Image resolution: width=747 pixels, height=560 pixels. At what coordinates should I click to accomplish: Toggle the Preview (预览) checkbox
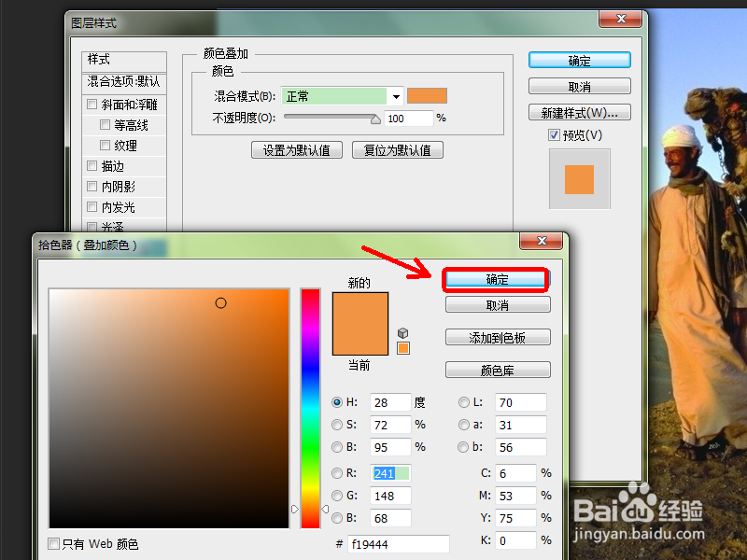(554, 134)
